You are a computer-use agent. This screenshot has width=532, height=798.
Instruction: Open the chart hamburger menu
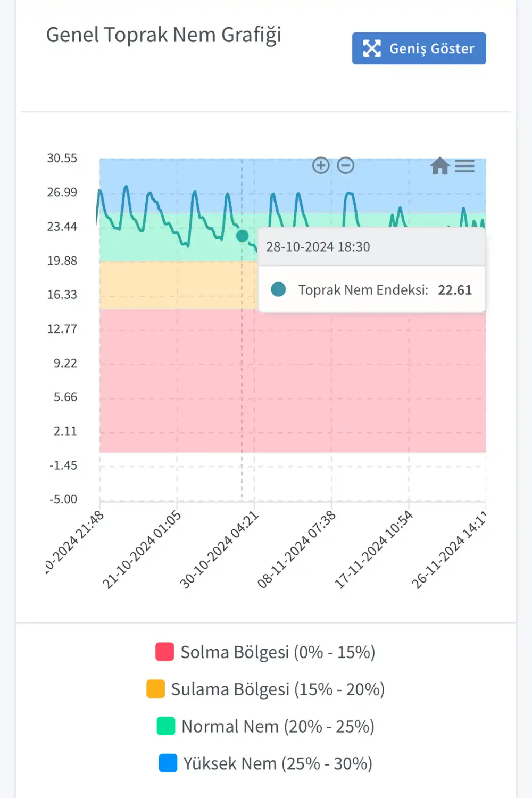464,166
